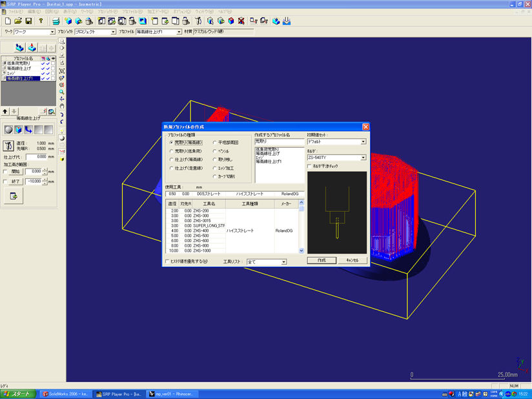532x399 pixels.
Task: Click the キャンセル button
Action: 352,260
